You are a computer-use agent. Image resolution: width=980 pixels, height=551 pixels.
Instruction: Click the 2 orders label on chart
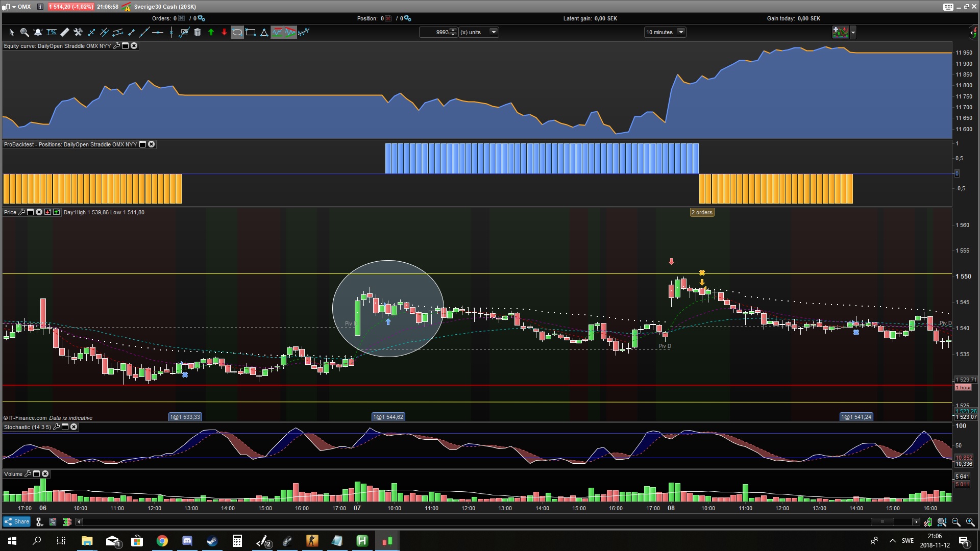tap(702, 212)
